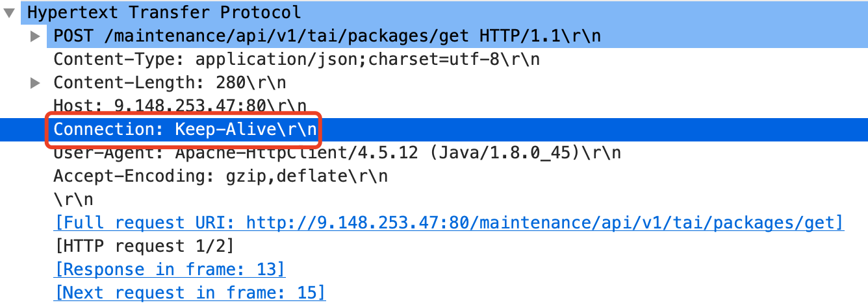Expand the POST request line details

36,36
